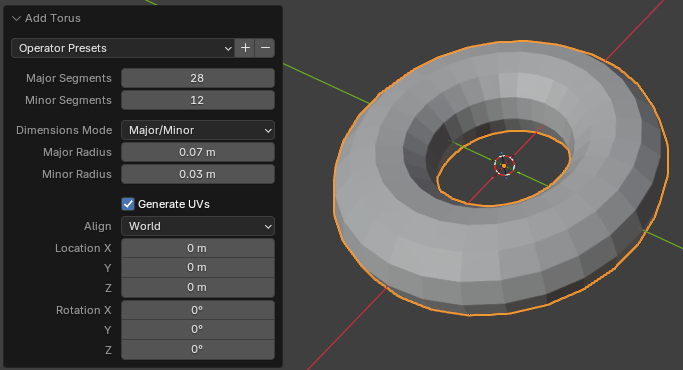Click the Add Torus panel title
Viewport: 683px width, 370px height.
(53, 18)
